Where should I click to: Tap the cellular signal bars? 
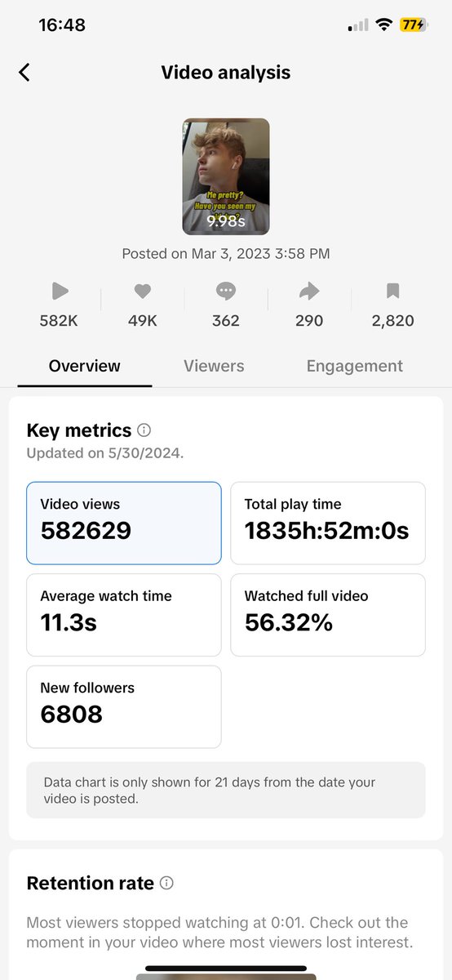(357, 26)
